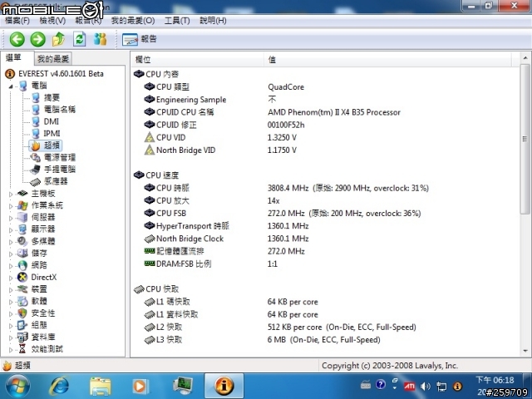Click the 安全性 shield icon in tree
The image size is (532, 399).
22,313
